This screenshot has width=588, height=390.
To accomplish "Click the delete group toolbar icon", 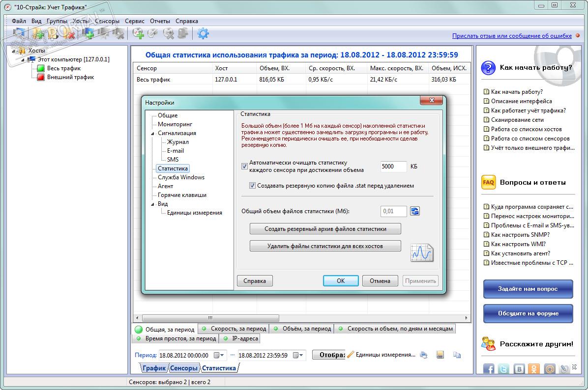I will [69, 34].
